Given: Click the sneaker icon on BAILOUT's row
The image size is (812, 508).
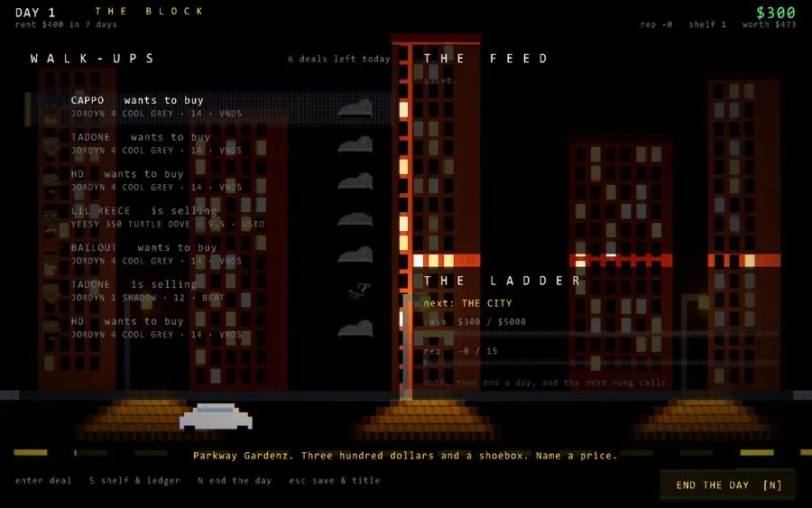Looking at the screenshot, I should [x=355, y=254].
